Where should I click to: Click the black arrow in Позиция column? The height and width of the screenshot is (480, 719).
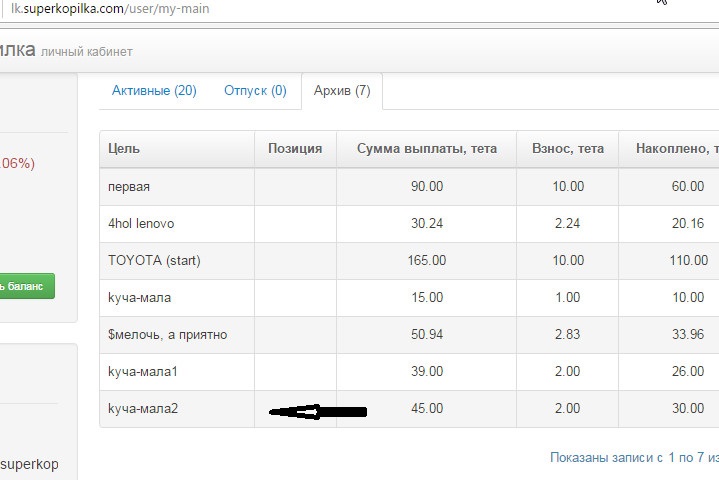click(318, 411)
